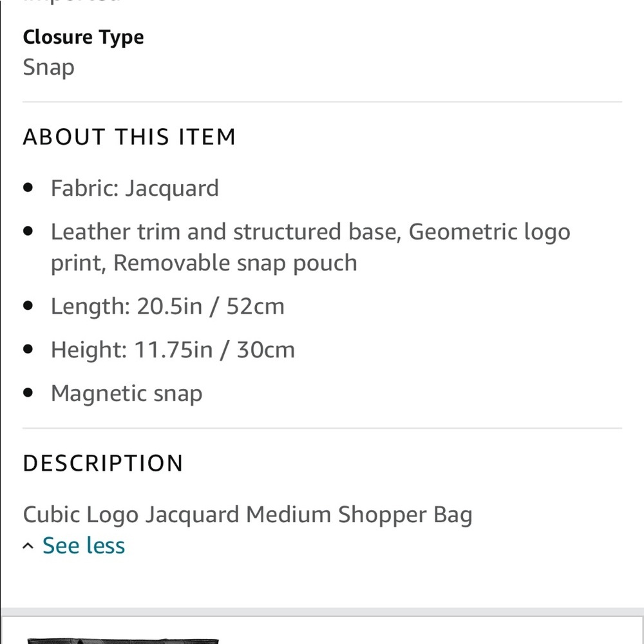
Task: Click the Closure Type label
Action: [x=83, y=37]
